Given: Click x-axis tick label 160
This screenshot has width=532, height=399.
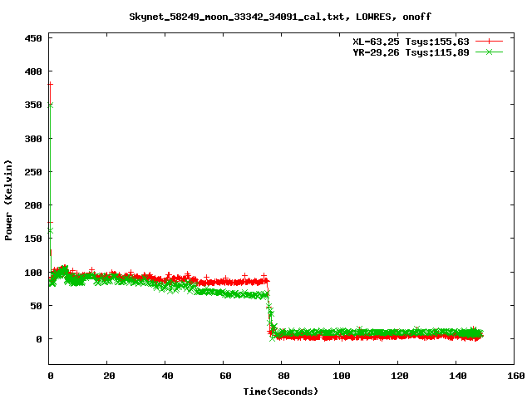Looking at the screenshot, I should pos(516,376).
